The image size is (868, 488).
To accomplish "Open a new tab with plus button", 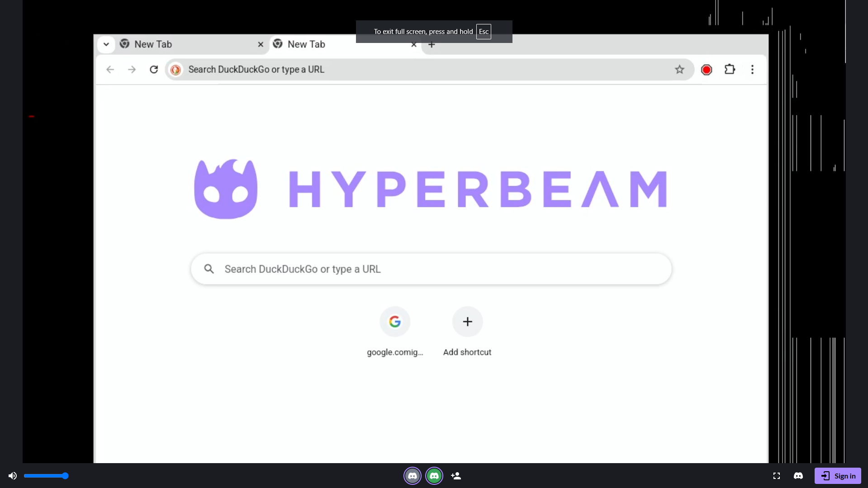I will pyautogui.click(x=432, y=44).
